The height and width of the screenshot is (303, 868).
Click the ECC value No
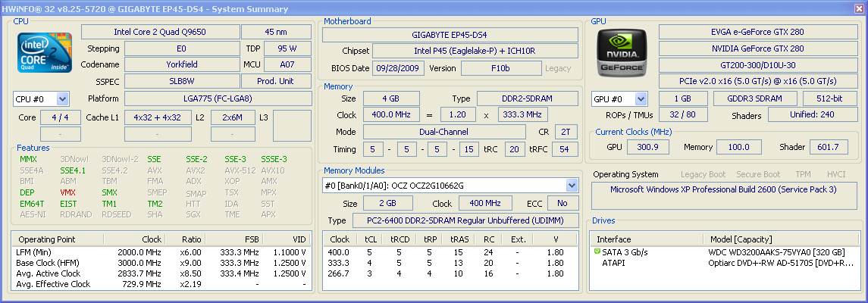pos(562,204)
